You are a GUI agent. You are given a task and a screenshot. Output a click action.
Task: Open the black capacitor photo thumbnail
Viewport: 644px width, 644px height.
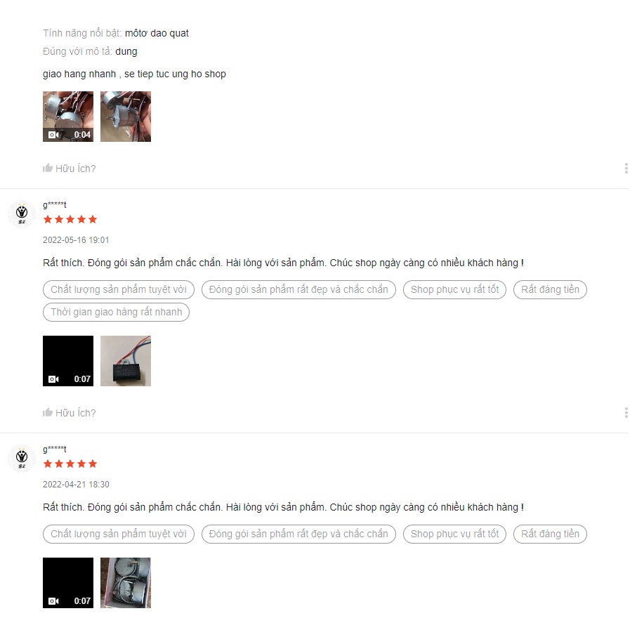[x=126, y=361]
